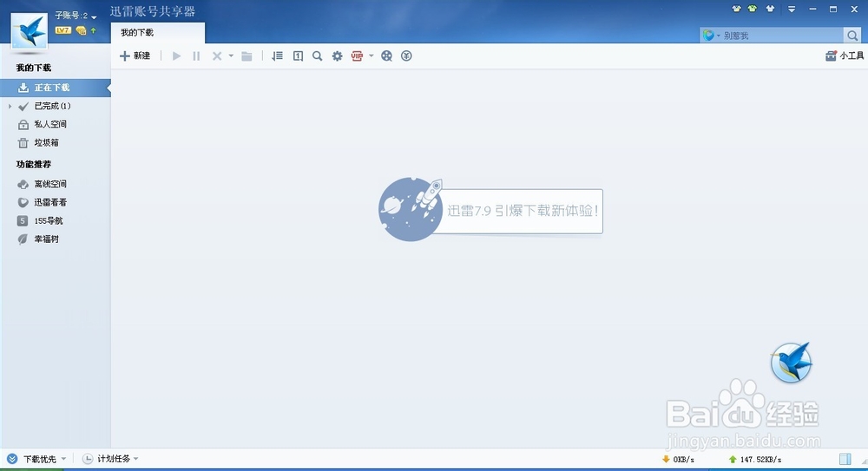
Task: Expand the arrow beside 已完成
Action: tap(10, 106)
